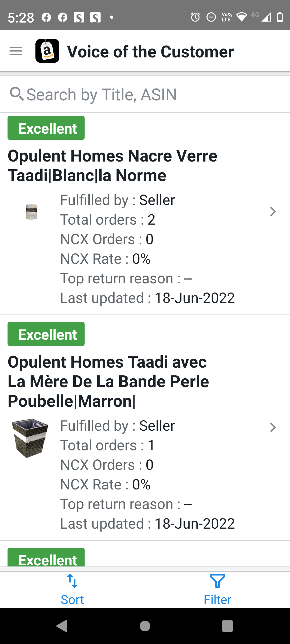Select the Nacre Verre Taadi product thumbnail
Image resolution: width=290 pixels, height=644 pixels.
click(31, 211)
